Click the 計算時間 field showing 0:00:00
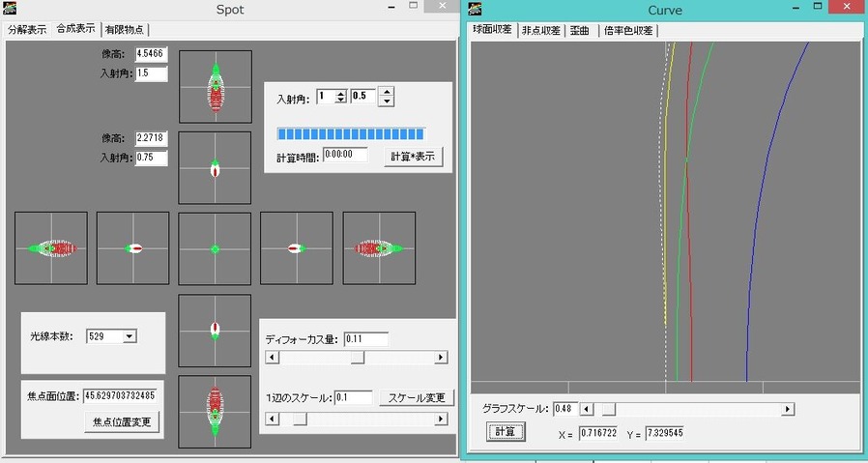 pyautogui.click(x=345, y=155)
